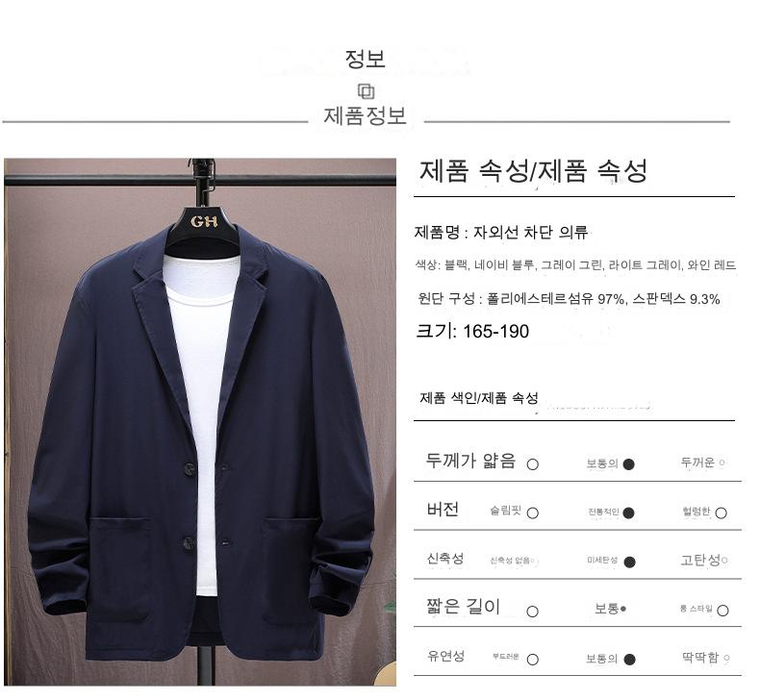Select the 두꺼운 thick radio option

pyautogui.click(x=722, y=463)
